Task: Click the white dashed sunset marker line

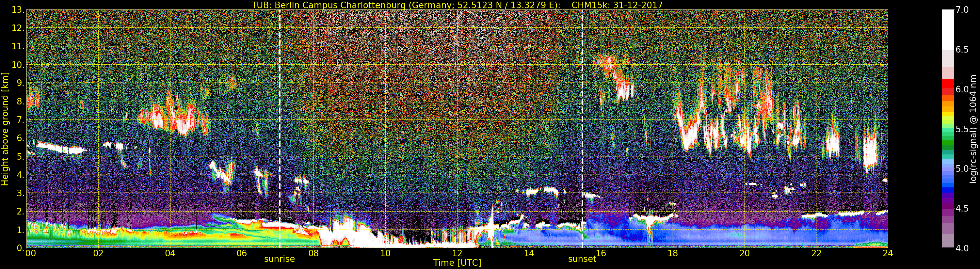Action: pos(582,129)
